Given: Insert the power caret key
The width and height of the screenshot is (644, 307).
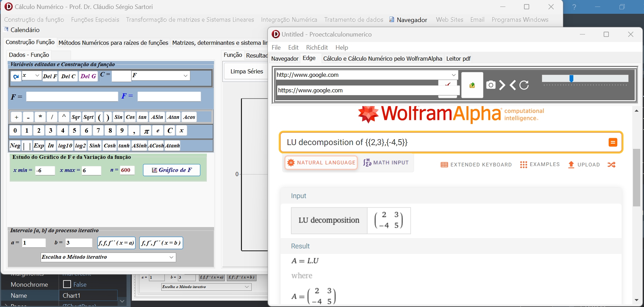Looking at the screenshot, I should [64, 117].
